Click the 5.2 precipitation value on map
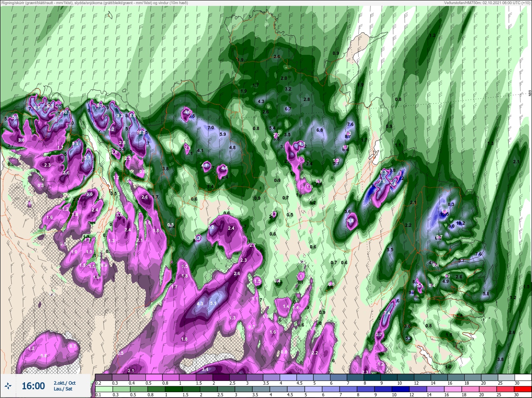 [x=409, y=339]
